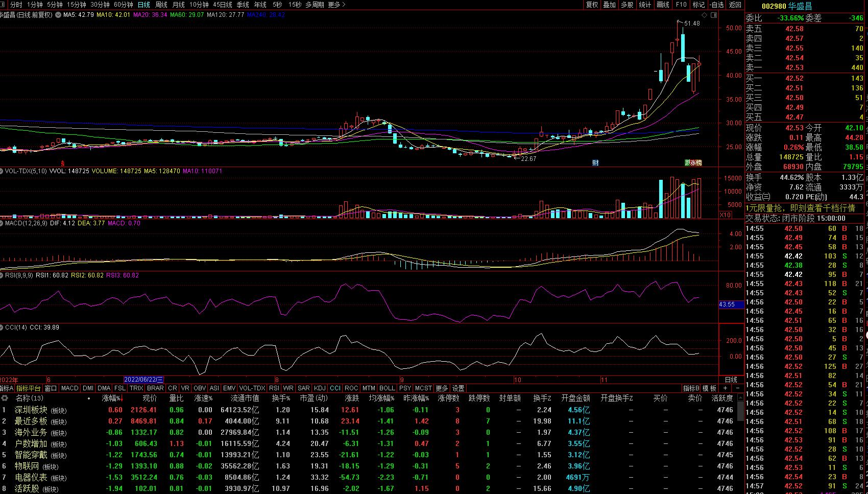Toggle the BOLL indicator
868x494 pixels.
[388, 388]
